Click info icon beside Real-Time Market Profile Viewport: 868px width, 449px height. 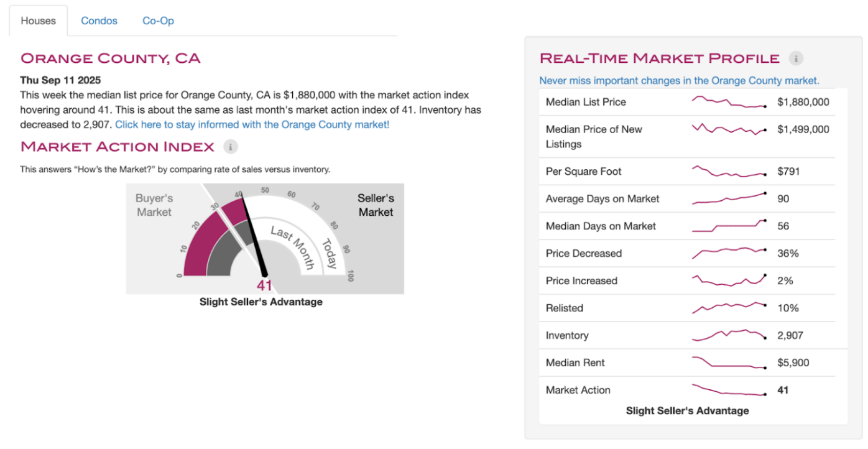(796, 58)
